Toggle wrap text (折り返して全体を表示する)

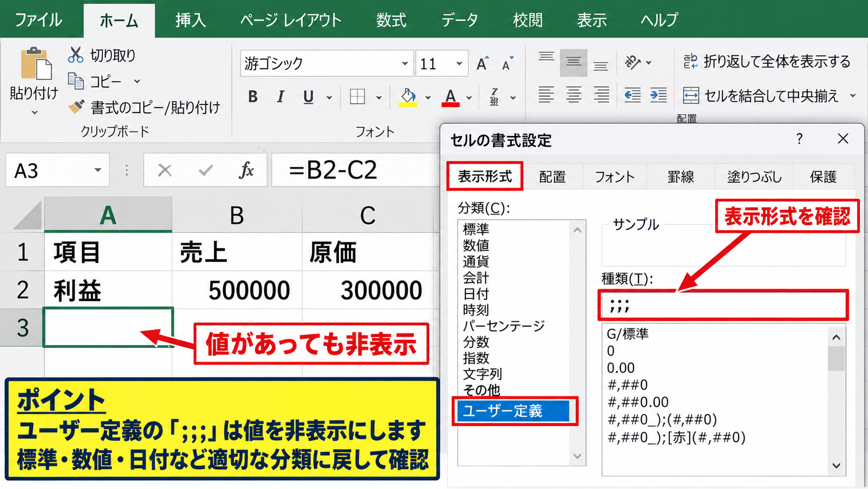tap(767, 61)
